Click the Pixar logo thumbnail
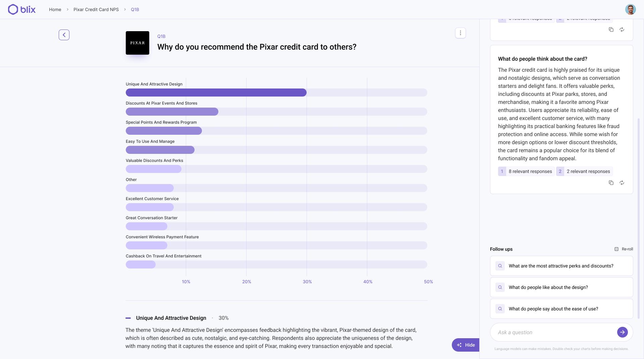 point(138,43)
